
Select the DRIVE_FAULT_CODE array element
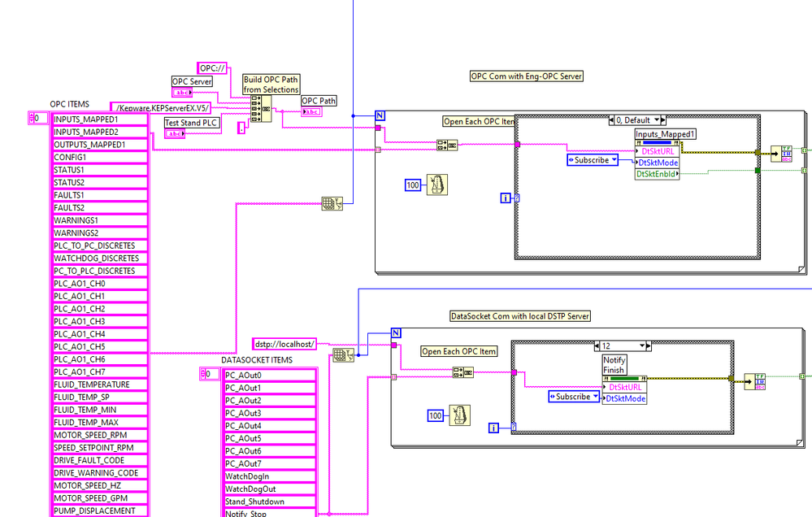[x=100, y=460]
